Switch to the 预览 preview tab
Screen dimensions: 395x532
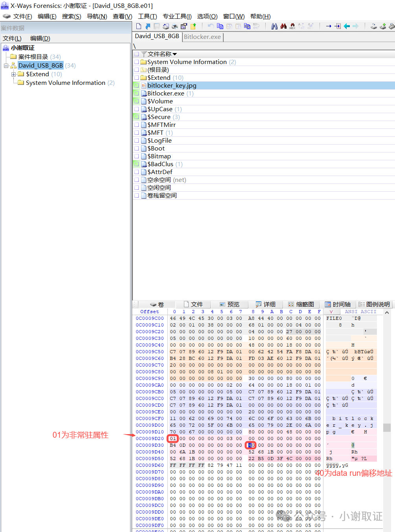229,305
